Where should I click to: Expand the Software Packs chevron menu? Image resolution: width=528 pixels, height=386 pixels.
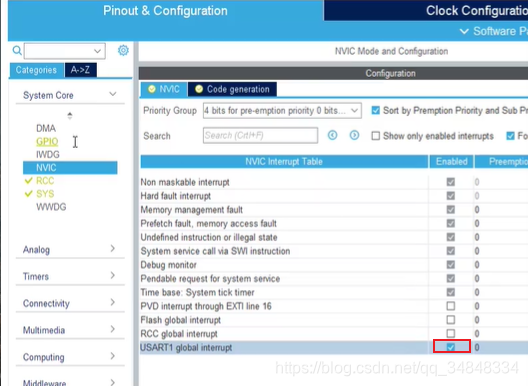click(464, 31)
